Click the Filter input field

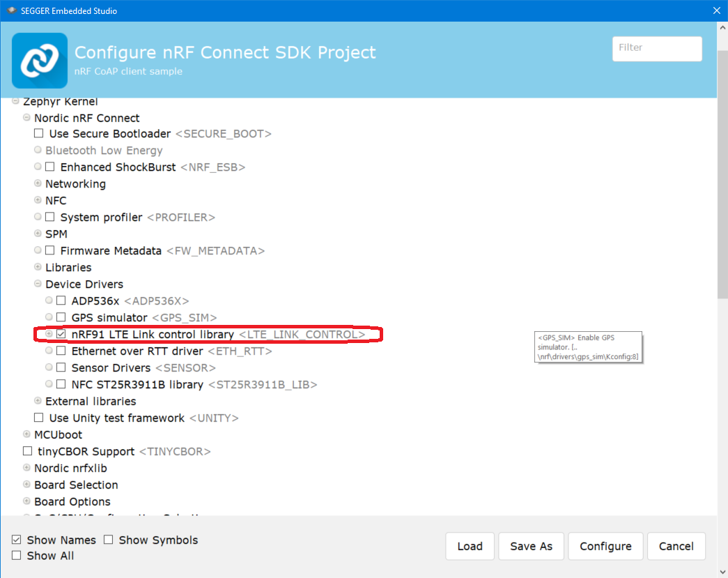click(656, 48)
